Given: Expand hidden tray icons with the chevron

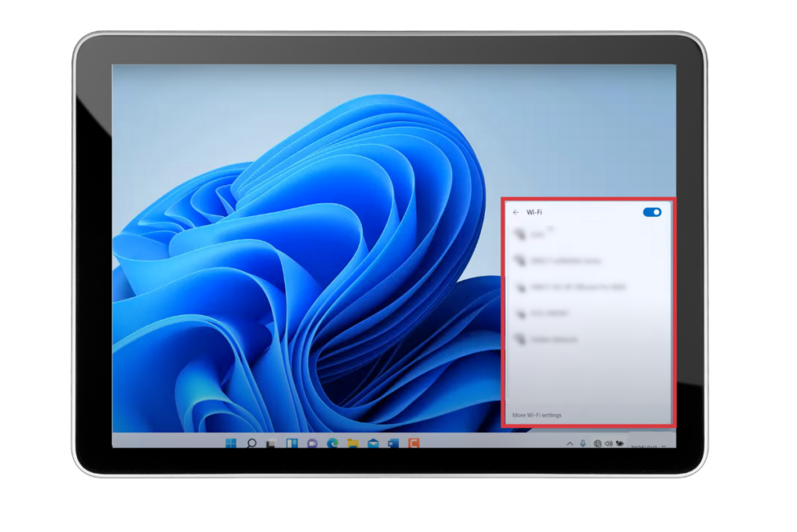Looking at the screenshot, I should 569,443.
